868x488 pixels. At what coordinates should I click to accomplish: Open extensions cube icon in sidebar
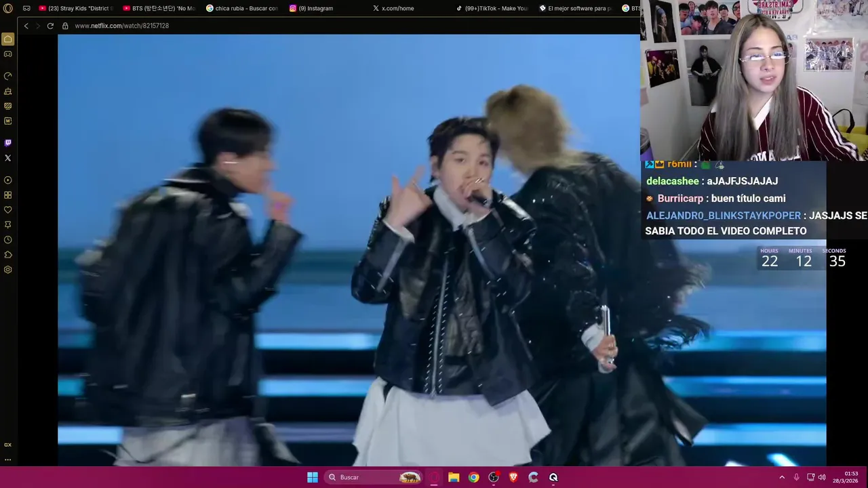(8, 255)
